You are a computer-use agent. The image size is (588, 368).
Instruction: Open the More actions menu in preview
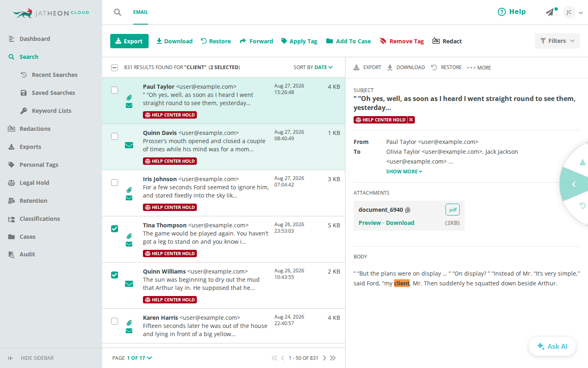(479, 68)
